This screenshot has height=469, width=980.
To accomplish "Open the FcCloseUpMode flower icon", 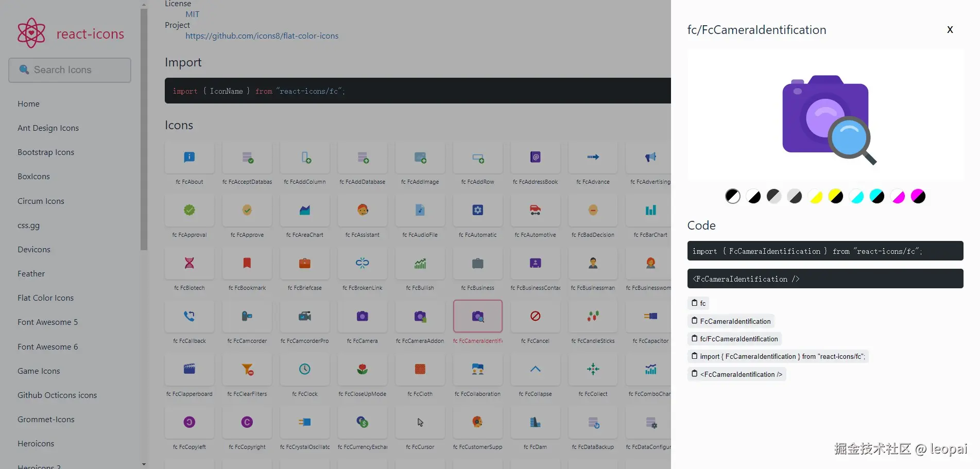I will [363, 370].
